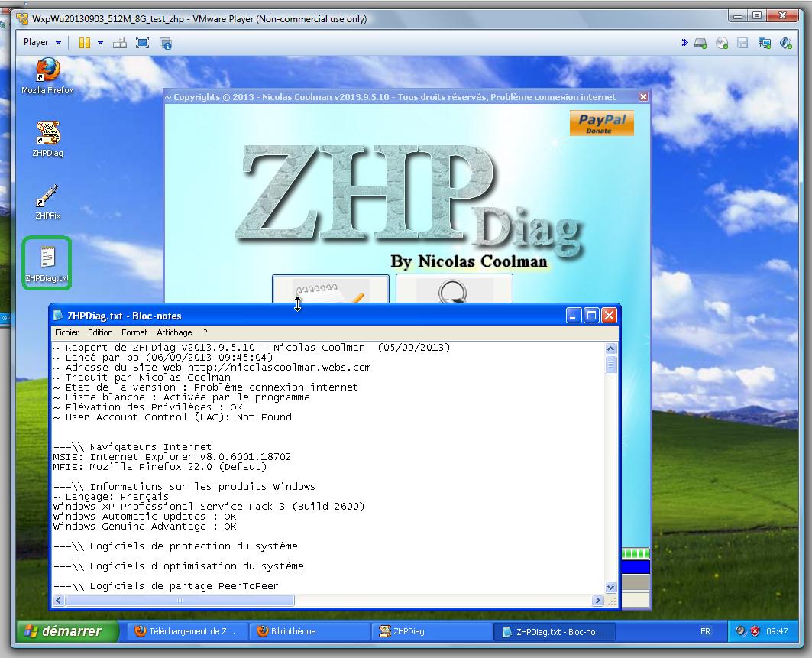Switch to ZHPDiag.txt - Bloc-no... taskbar button
The width and height of the screenshot is (812, 658).
click(x=555, y=631)
